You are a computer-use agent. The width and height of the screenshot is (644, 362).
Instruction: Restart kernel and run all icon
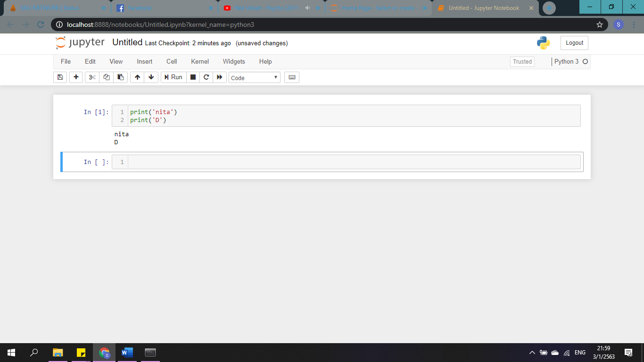(220, 77)
